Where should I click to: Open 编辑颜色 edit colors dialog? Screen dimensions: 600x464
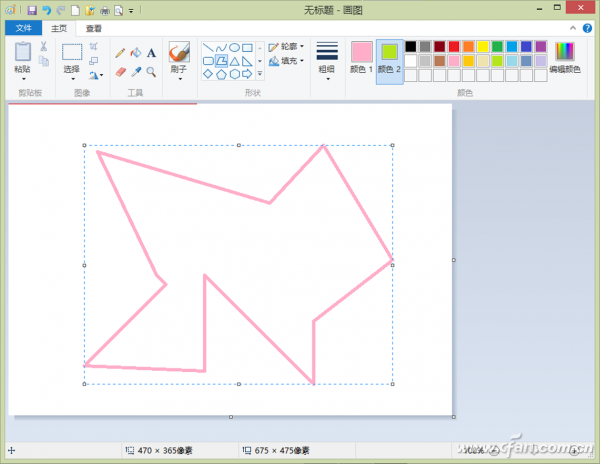(x=565, y=58)
